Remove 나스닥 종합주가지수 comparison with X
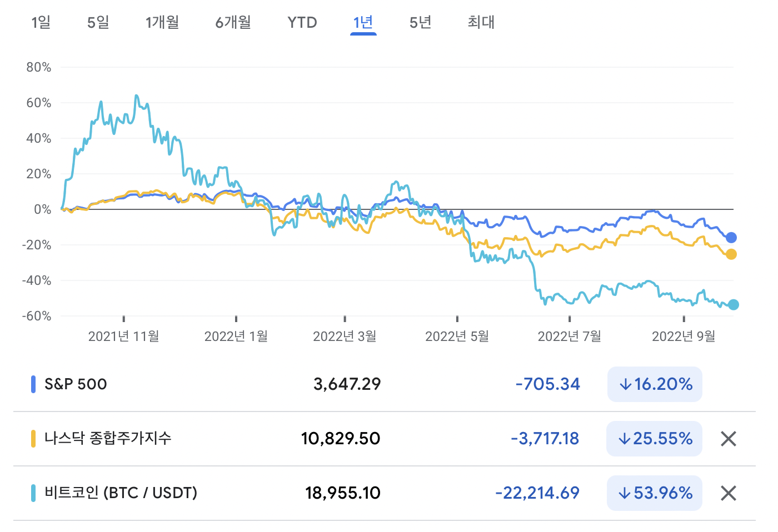 click(729, 439)
